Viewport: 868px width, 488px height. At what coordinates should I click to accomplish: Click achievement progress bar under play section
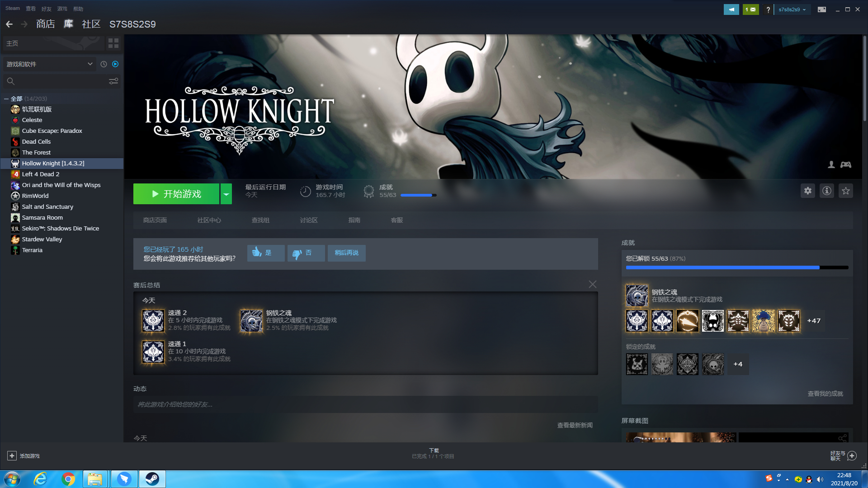[x=419, y=195]
